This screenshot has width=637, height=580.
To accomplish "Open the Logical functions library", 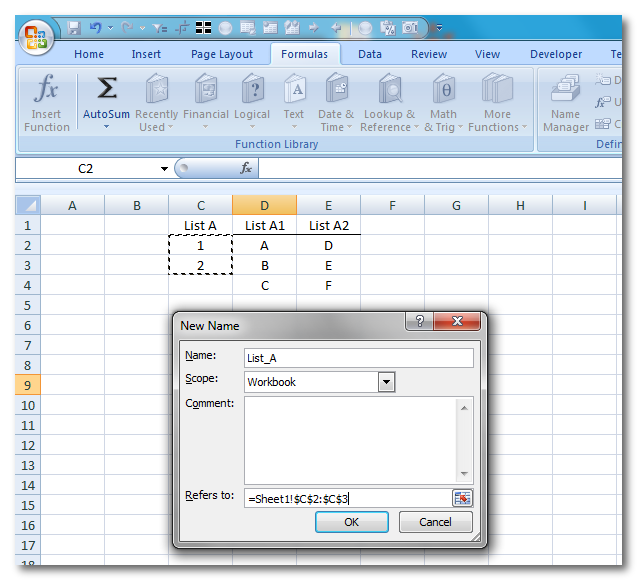I will point(252,103).
